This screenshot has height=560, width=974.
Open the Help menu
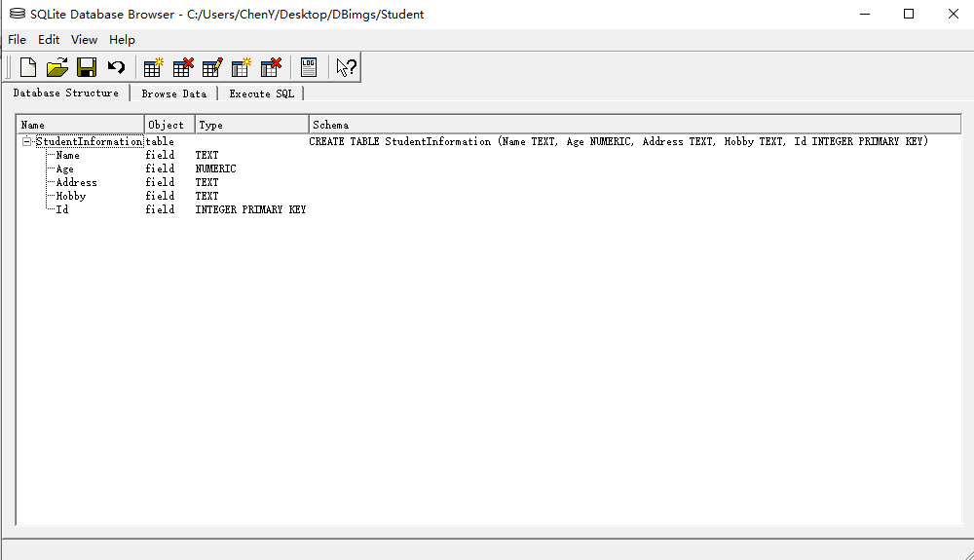point(122,40)
